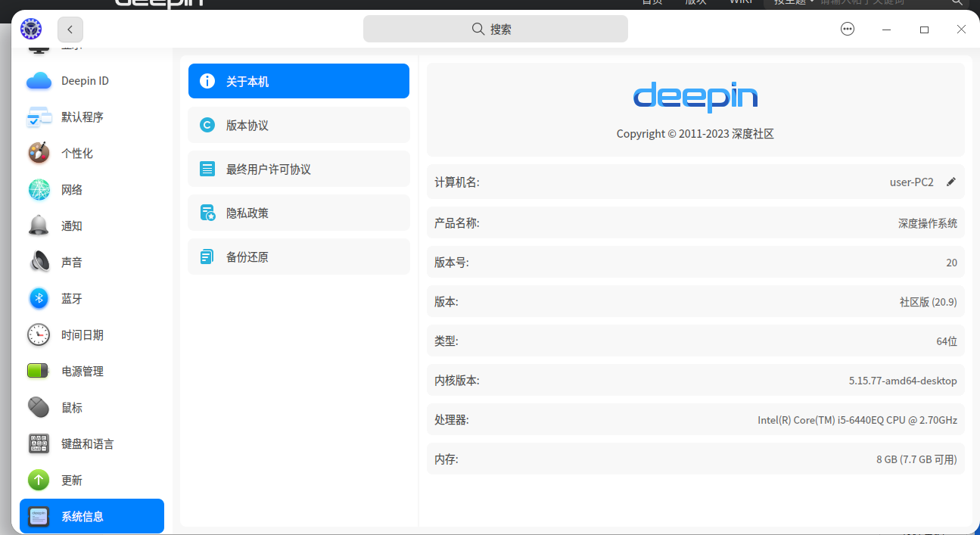Click the 通知 bell icon
Image resolution: width=980 pixels, height=535 pixels.
(x=39, y=226)
